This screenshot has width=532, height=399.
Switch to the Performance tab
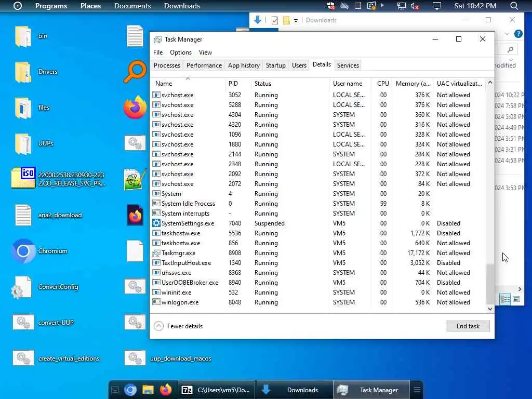pos(204,65)
